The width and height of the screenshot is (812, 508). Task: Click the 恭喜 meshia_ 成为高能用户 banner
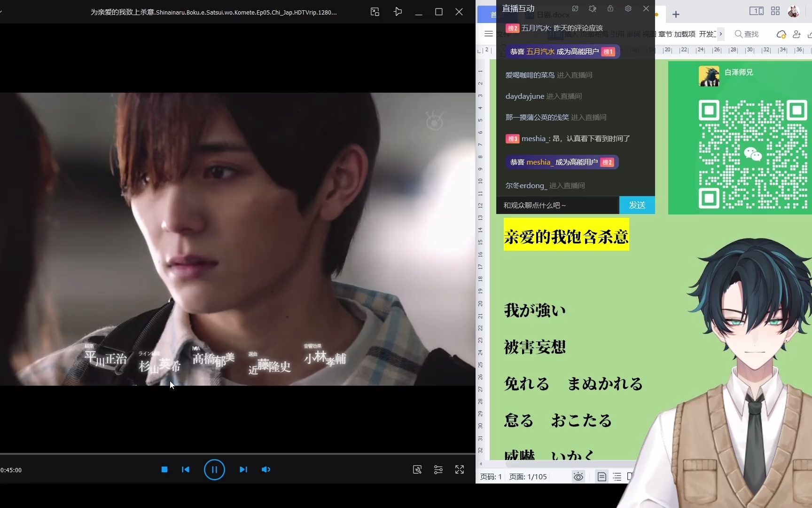pos(562,162)
